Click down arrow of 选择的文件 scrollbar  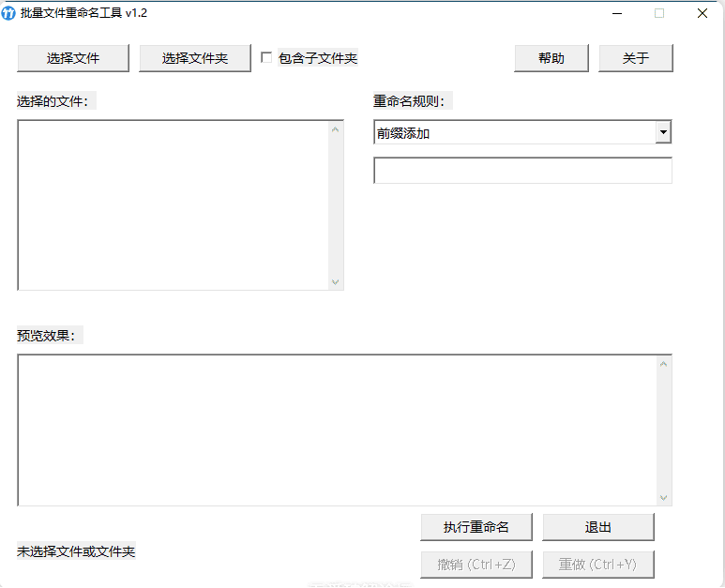336,281
